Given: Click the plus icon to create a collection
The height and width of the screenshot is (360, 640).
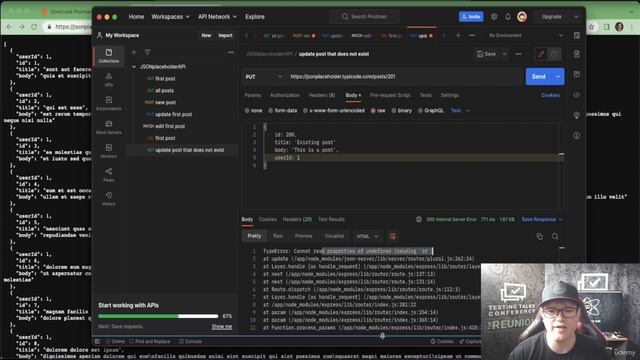Looking at the screenshot, I should pyautogui.click(x=133, y=52).
